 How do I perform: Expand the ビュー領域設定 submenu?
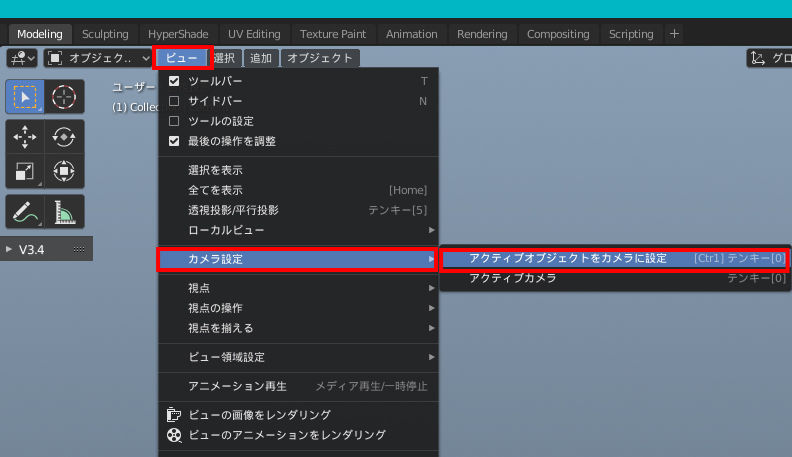point(298,357)
